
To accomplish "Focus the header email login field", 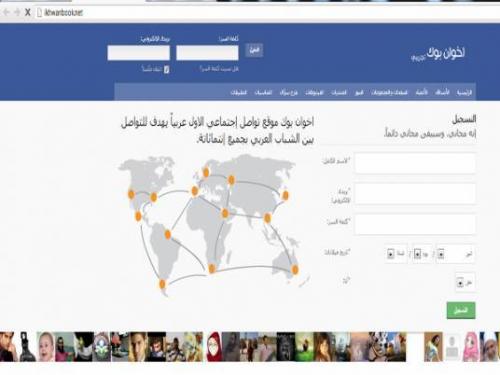I will click(139, 53).
